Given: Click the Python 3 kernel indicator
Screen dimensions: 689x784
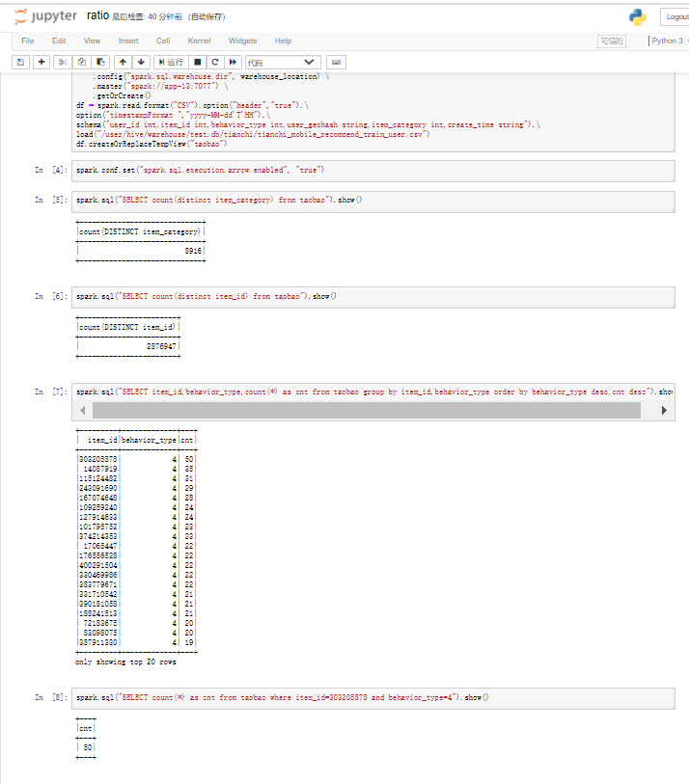Looking at the screenshot, I should click(668, 41).
